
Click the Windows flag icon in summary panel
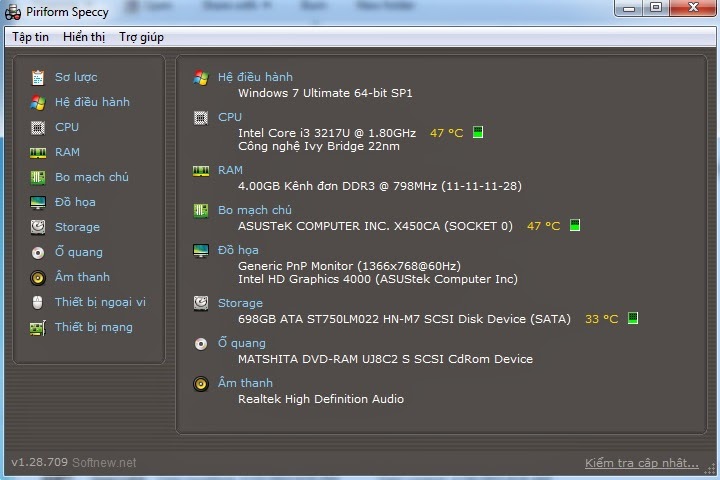coord(201,78)
